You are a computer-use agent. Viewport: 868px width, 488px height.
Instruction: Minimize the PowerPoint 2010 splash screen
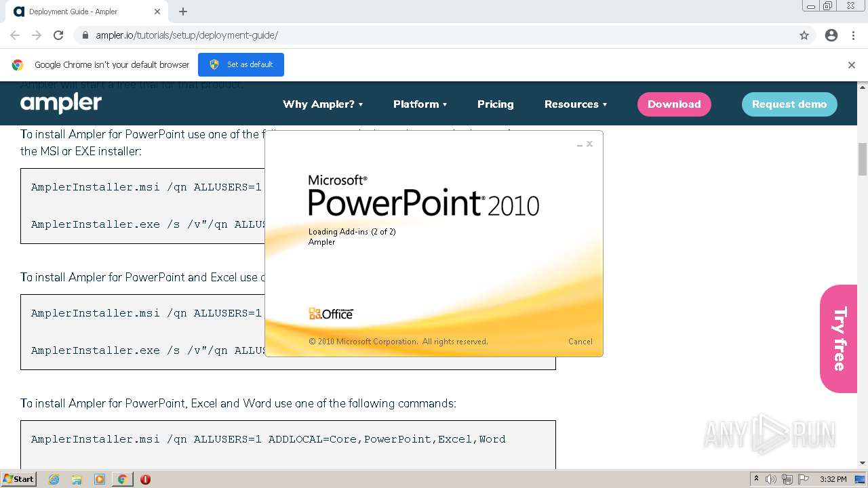(580, 144)
